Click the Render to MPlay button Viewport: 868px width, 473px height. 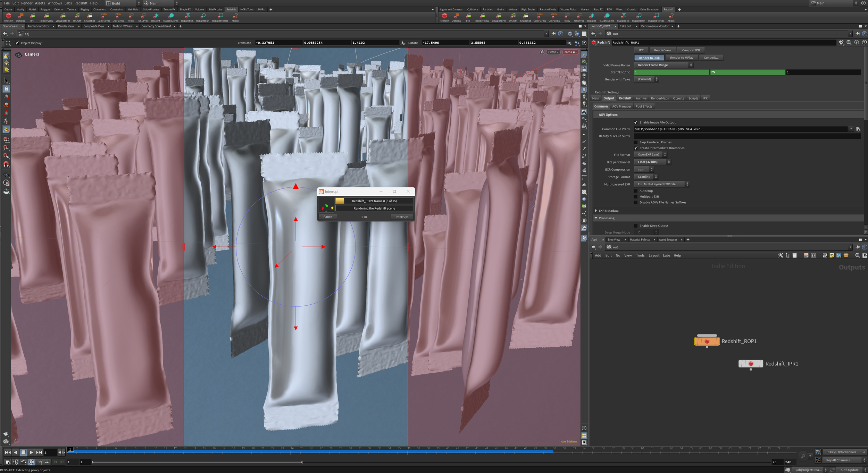click(681, 58)
